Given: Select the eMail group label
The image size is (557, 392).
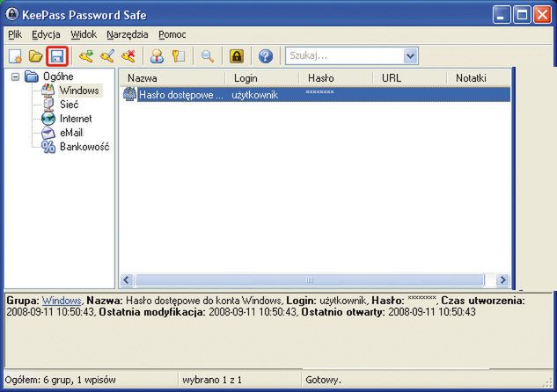Looking at the screenshot, I should point(71,133).
